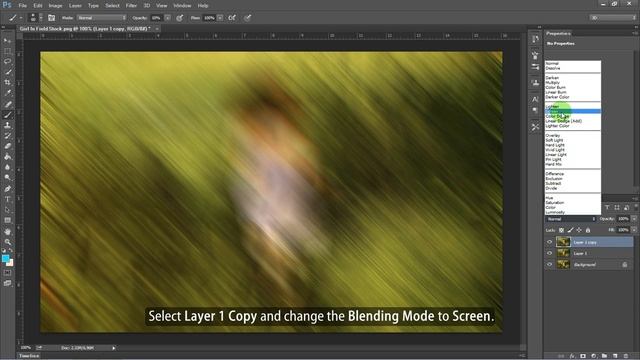Image resolution: width=640 pixels, height=360 pixels.
Task: Choose Overlay in blend mode list
Action: pyautogui.click(x=573, y=136)
